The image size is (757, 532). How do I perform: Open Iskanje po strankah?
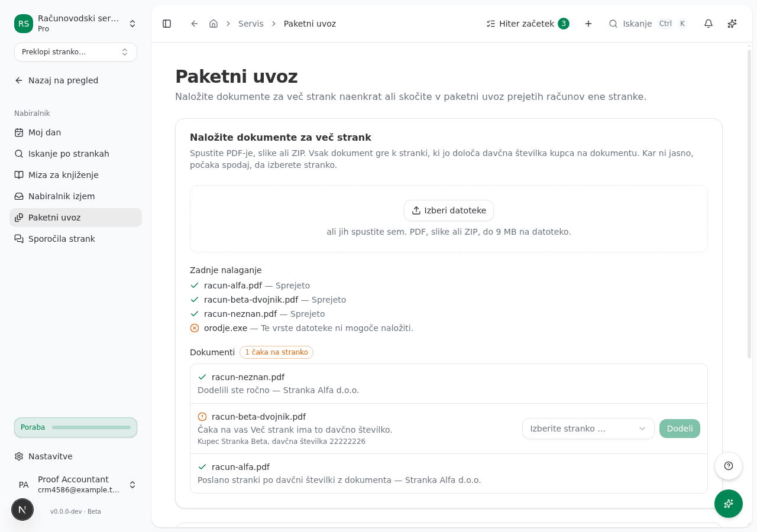click(x=76, y=154)
